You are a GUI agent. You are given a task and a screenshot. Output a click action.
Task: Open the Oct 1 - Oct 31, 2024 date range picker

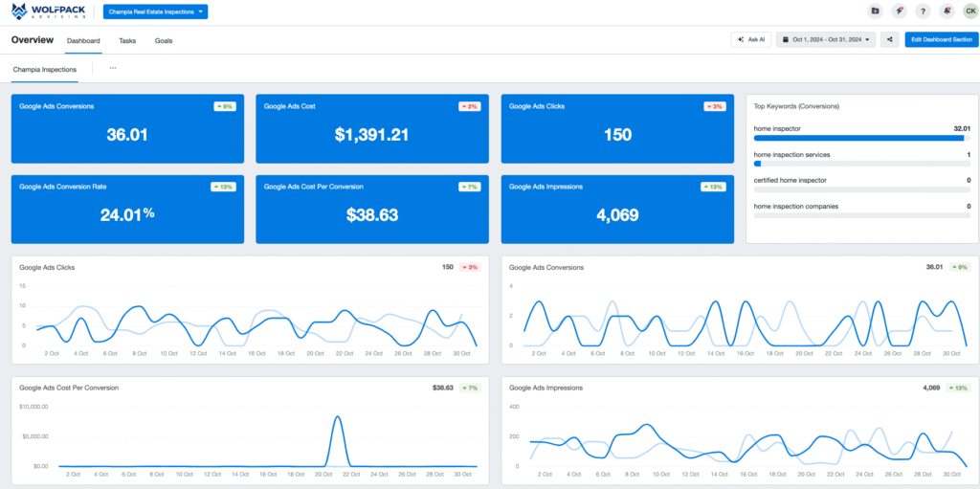click(826, 39)
